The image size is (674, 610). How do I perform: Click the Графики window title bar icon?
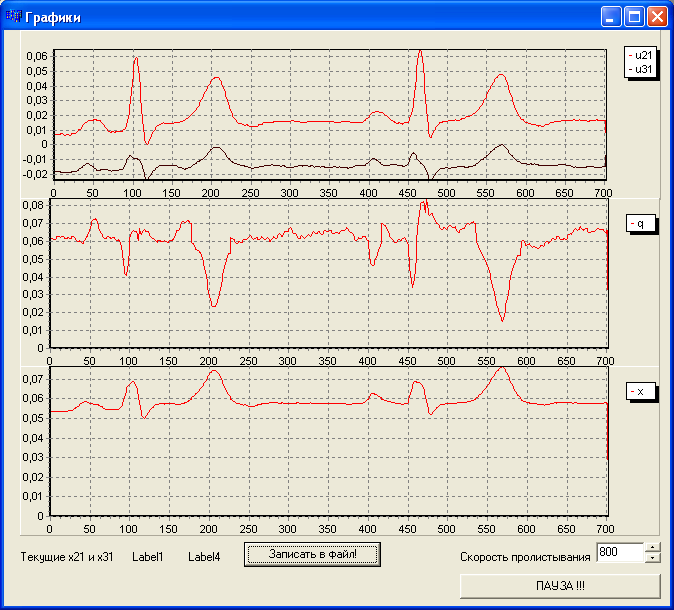[x=13, y=17]
